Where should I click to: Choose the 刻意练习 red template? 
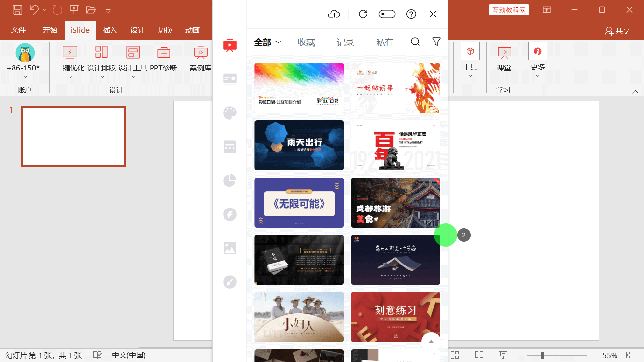tap(395, 317)
